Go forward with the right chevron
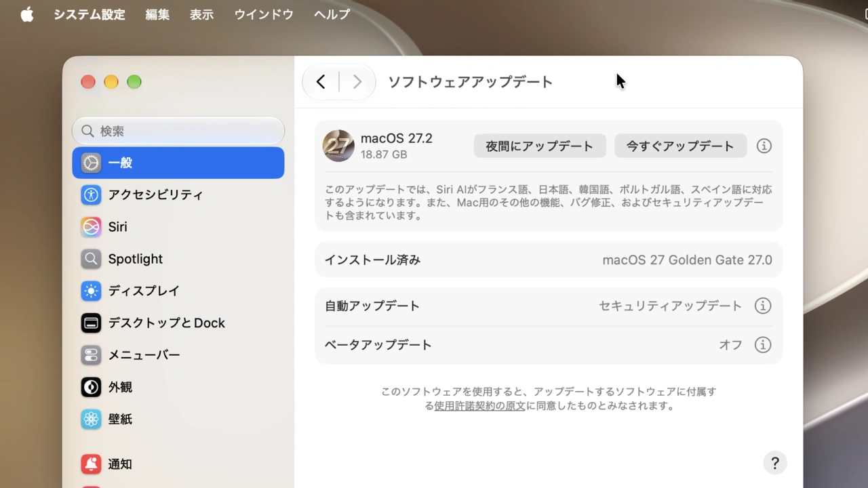 click(357, 82)
